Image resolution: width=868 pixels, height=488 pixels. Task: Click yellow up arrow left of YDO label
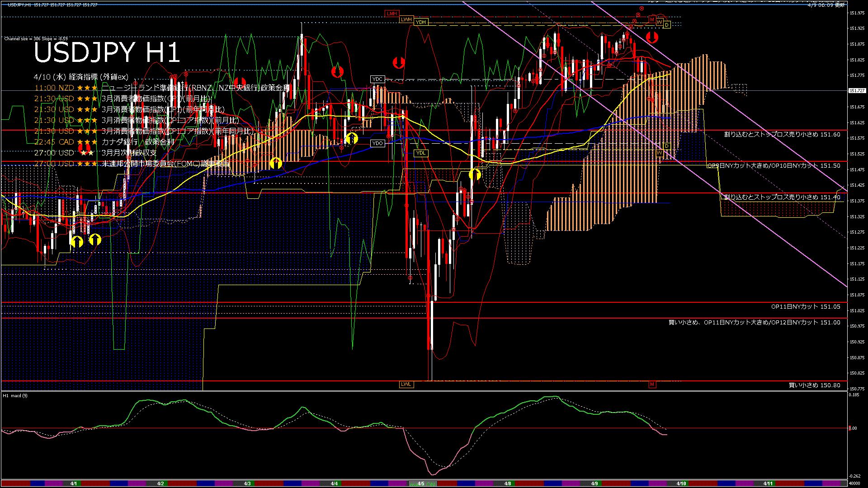coord(352,138)
